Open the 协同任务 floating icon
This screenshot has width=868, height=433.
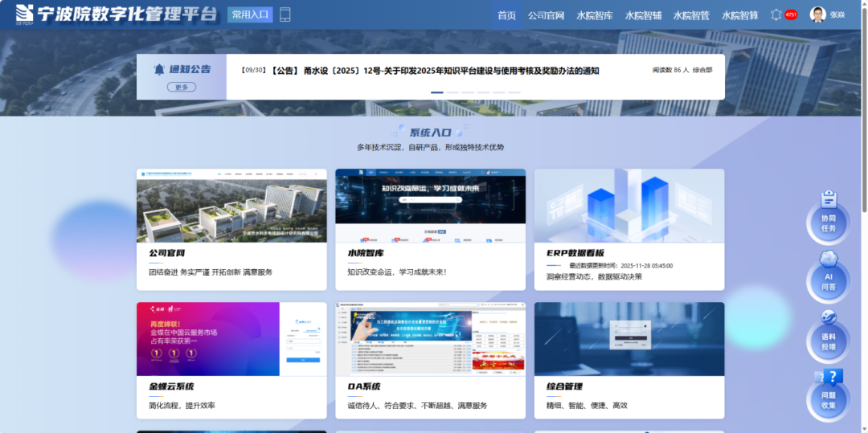[x=828, y=214]
